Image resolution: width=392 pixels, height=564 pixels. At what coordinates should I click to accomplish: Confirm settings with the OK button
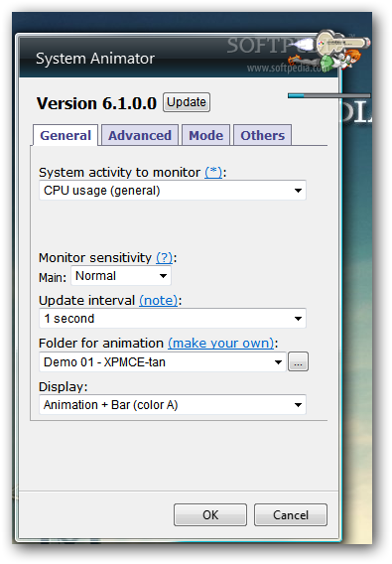click(210, 514)
